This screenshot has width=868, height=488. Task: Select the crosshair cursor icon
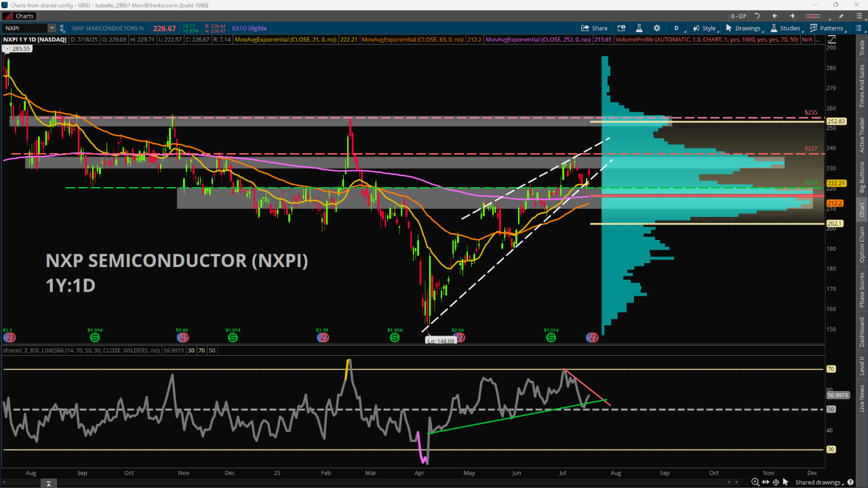click(x=775, y=482)
